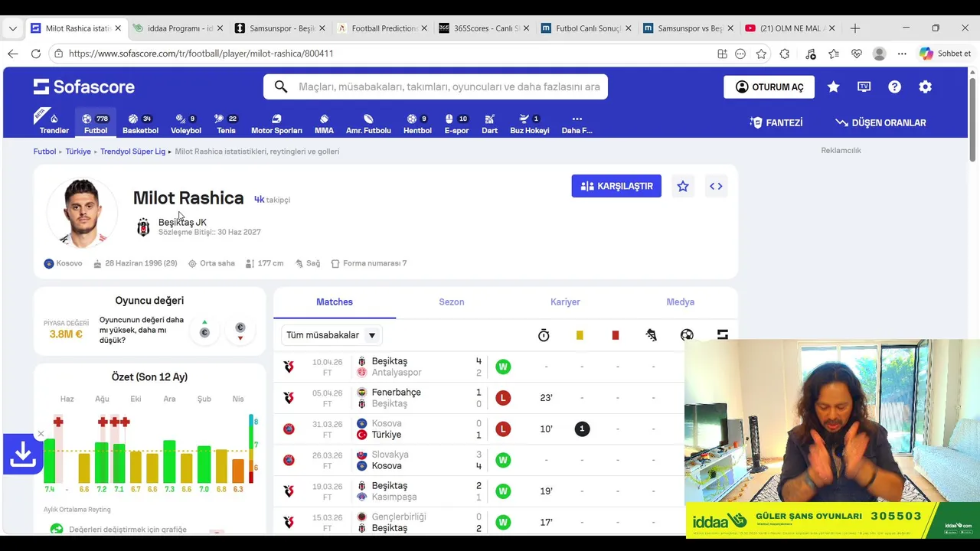Screen dimensions: 980x551
Task: Follow the Türkiye breadcrumb link
Action: pyautogui.click(x=78, y=152)
